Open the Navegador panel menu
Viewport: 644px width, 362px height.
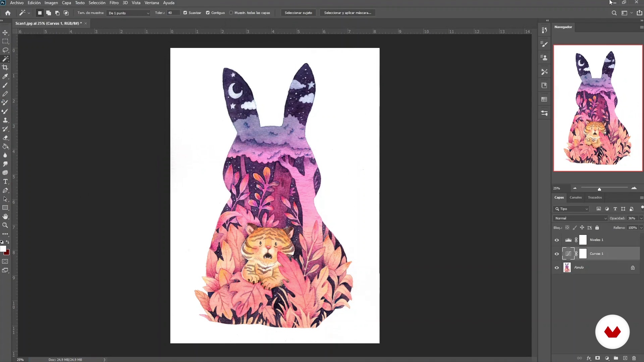641,27
